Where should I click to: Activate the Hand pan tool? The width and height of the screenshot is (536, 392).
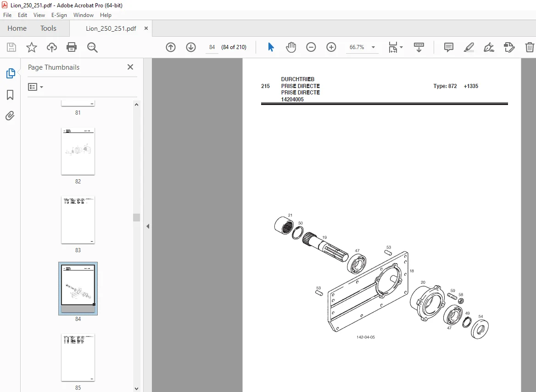pos(291,47)
